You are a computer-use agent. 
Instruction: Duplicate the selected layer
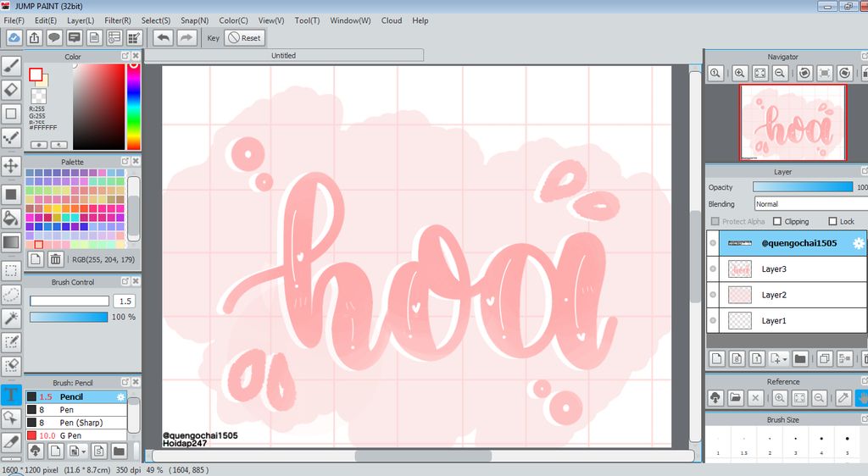click(824, 359)
